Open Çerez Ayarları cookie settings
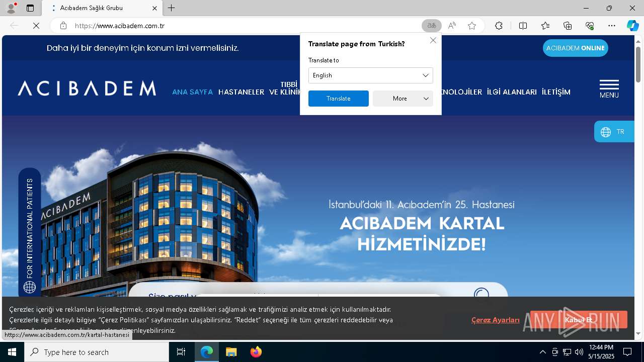644x362 pixels. [x=495, y=320]
